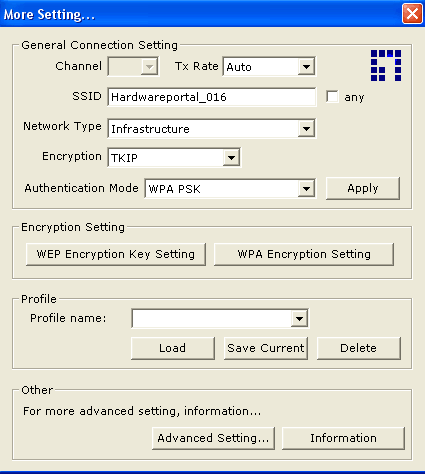425x474 pixels.
Task: Open WEP Encryption Key Setting
Action: click(116, 254)
